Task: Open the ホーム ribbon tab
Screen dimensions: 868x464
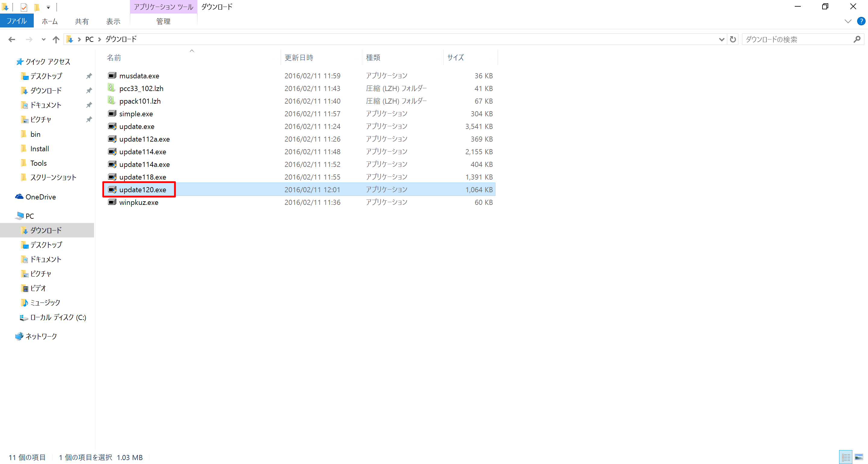Action: pos(50,21)
